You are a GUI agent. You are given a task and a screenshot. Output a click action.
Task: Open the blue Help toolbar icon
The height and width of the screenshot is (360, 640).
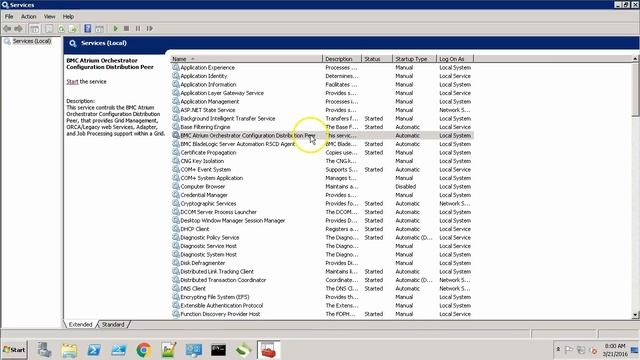click(87, 29)
